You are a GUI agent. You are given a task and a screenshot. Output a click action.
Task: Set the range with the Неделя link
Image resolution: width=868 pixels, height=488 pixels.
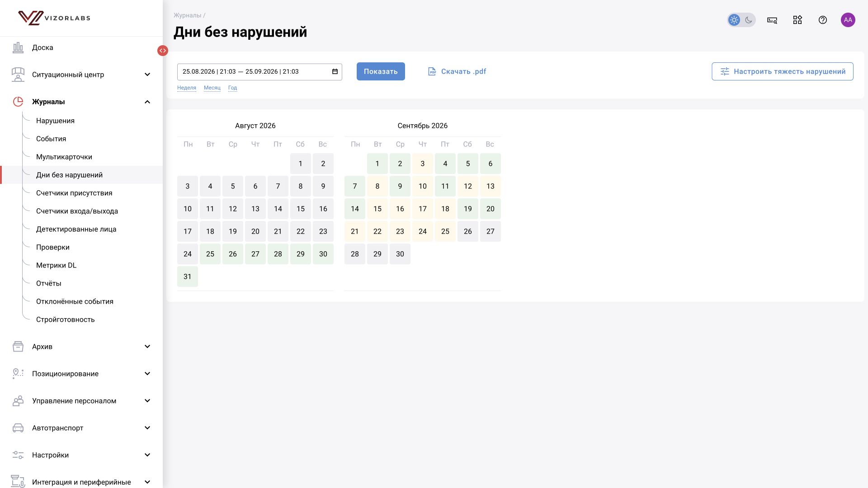tap(187, 88)
